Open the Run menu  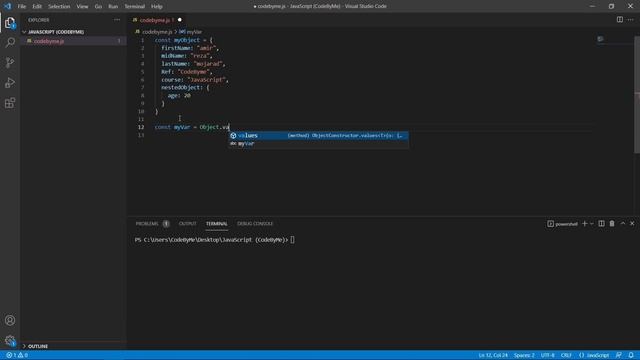[113, 6]
